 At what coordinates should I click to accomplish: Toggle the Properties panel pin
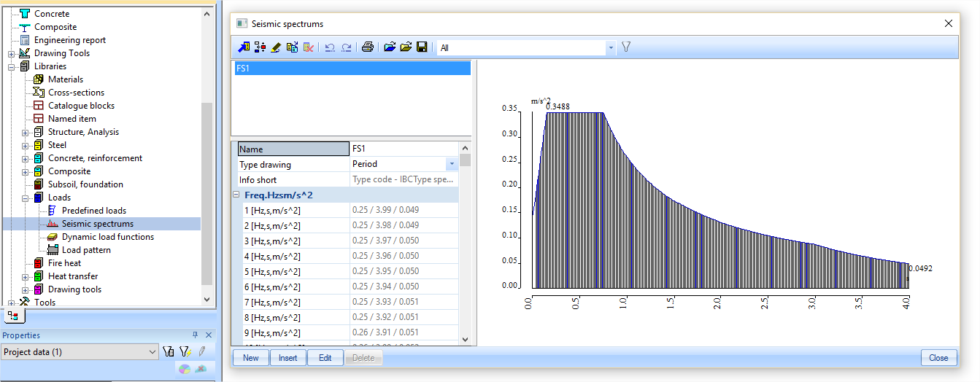pyautogui.click(x=195, y=335)
